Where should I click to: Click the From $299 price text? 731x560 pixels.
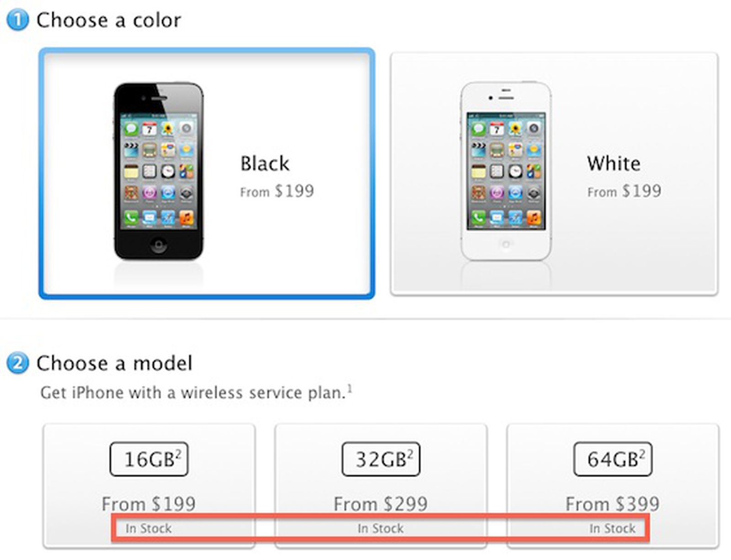click(381, 504)
